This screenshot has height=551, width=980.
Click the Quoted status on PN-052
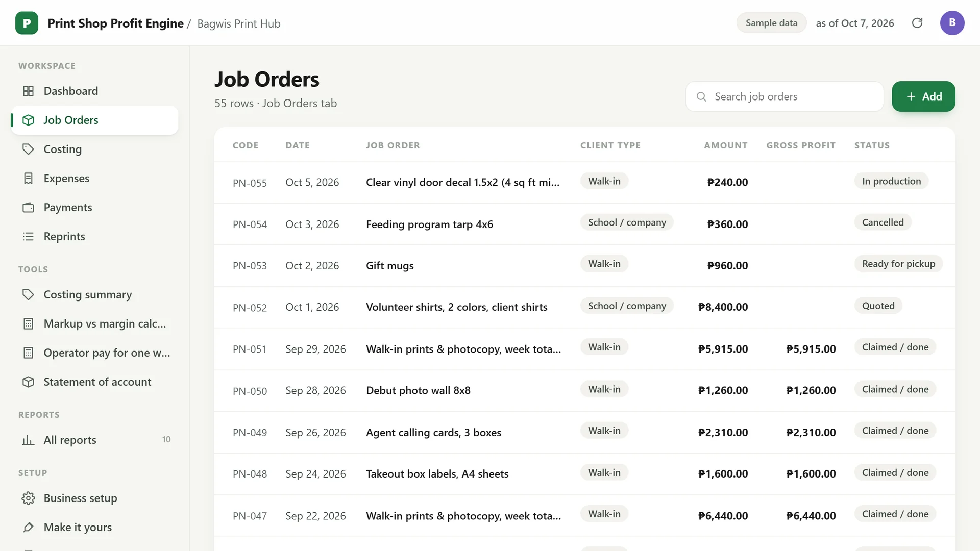(x=878, y=306)
